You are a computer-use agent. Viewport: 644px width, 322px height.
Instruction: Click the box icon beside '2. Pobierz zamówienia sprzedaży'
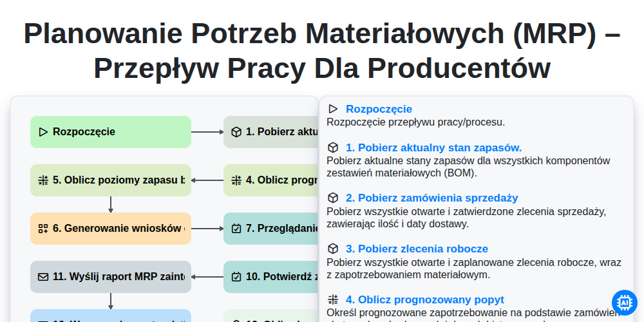pyautogui.click(x=333, y=198)
